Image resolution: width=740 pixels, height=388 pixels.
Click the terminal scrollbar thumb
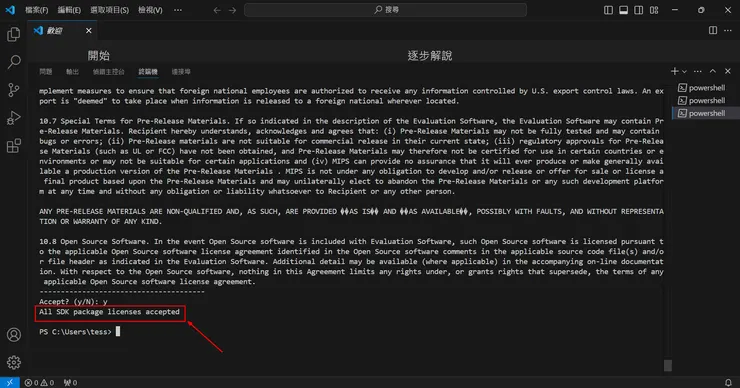pos(668,365)
